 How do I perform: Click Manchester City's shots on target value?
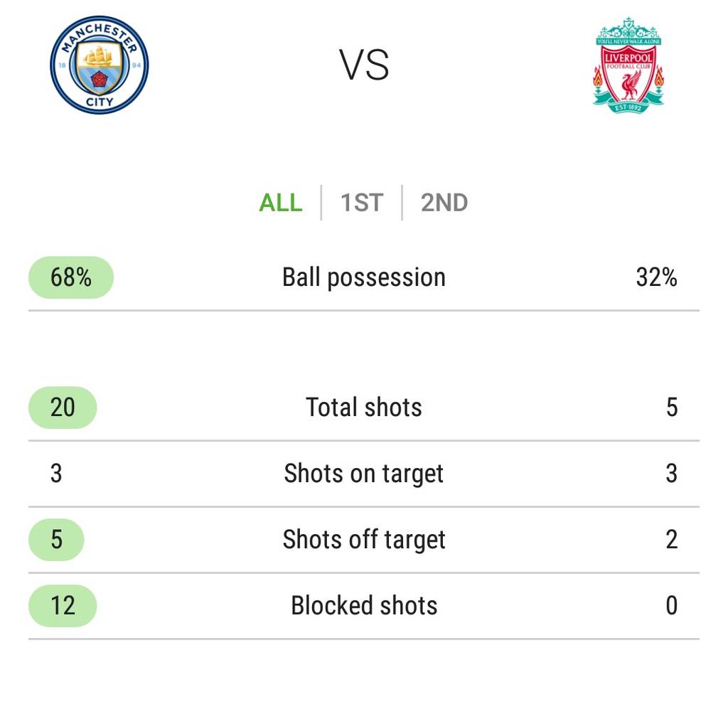click(x=56, y=474)
